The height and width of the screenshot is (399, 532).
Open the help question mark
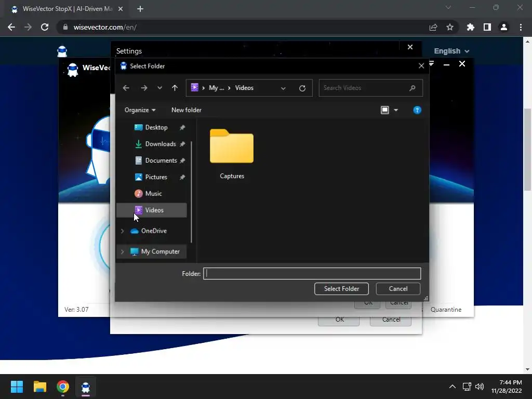[x=417, y=110]
